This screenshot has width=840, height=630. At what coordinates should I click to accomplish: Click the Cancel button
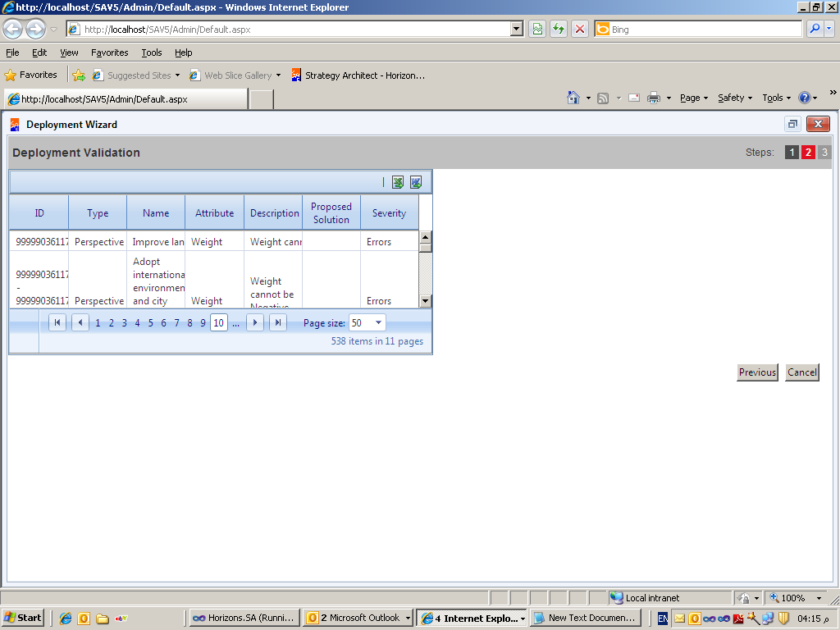click(802, 372)
